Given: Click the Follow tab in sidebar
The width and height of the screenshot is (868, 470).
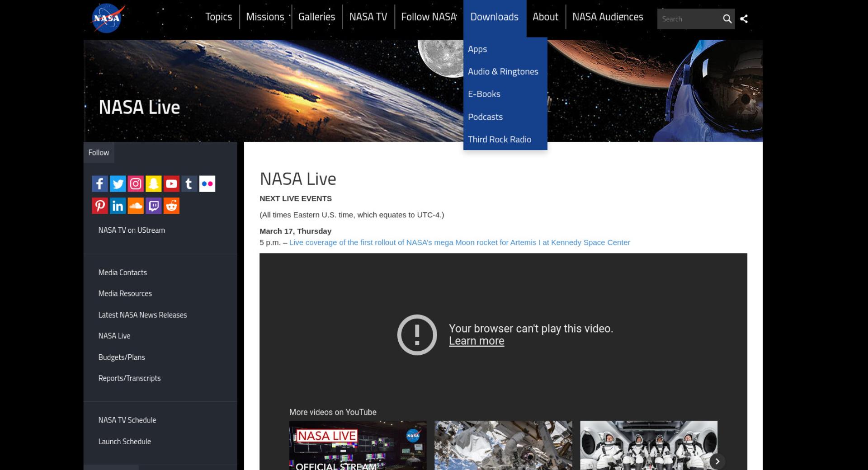Looking at the screenshot, I should (99, 153).
